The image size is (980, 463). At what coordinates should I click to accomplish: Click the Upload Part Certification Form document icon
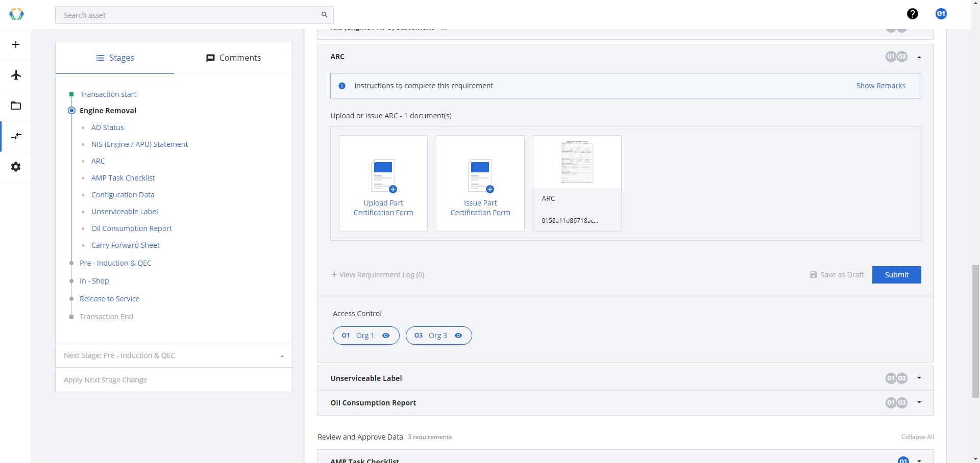tap(383, 175)
